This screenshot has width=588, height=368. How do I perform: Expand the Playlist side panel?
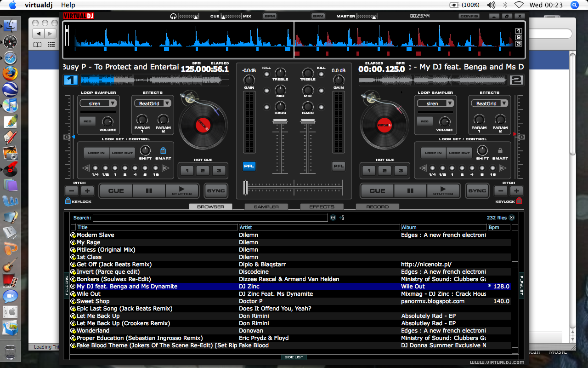[x=521, y=285]
